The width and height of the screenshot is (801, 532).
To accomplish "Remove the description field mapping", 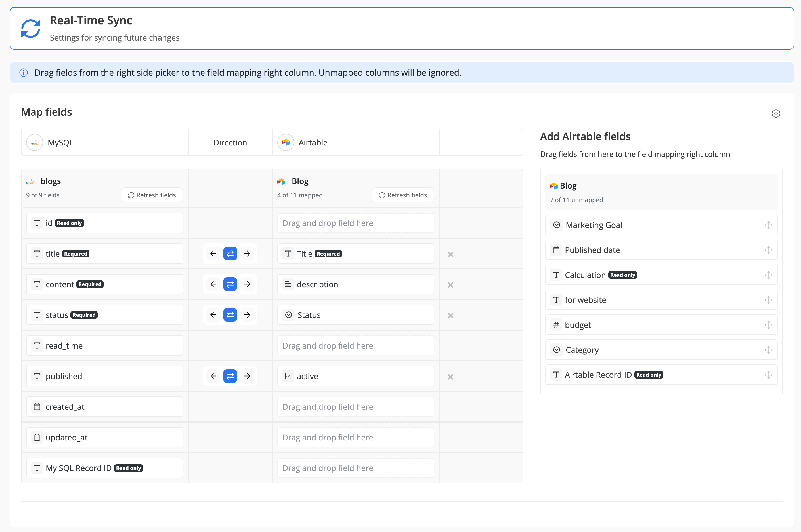I will (450, 285).
